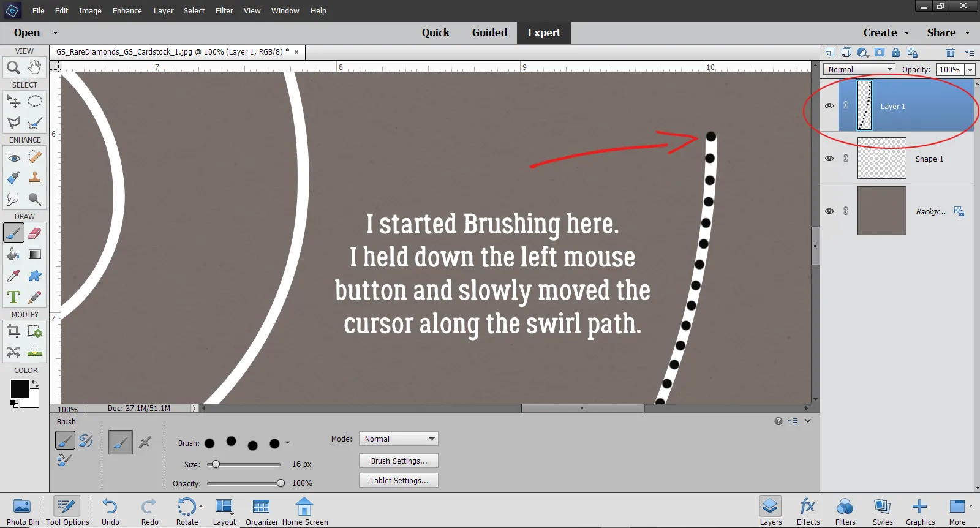Hide Layer 1 visibility eye
Screen dimensions: 980x528
(x=829, y=106)
